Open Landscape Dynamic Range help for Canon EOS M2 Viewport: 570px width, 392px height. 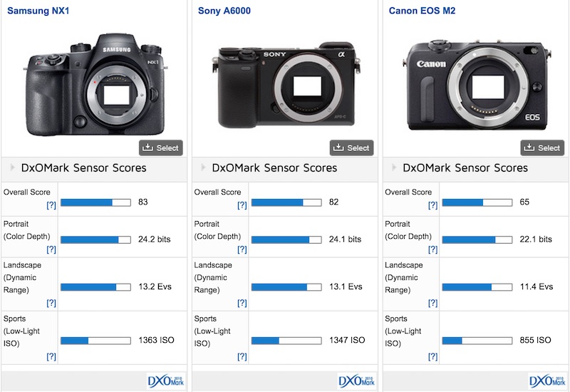coord(432,303)
